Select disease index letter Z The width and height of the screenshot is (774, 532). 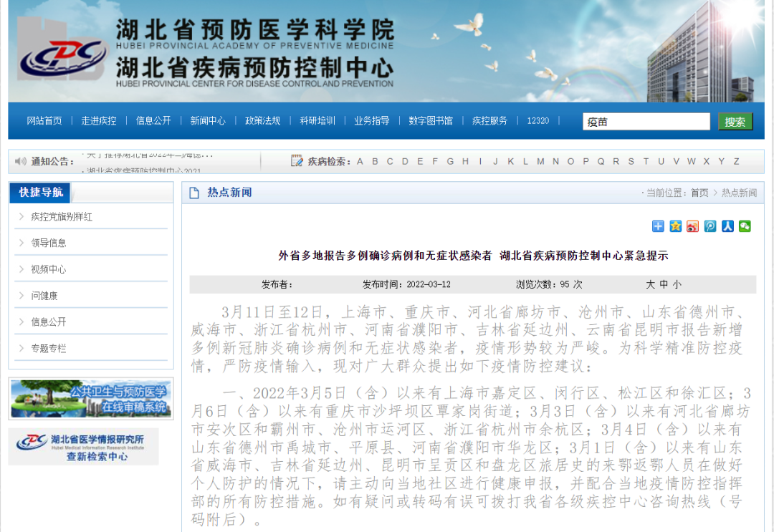pyautogui.click(x=737, y=161)
